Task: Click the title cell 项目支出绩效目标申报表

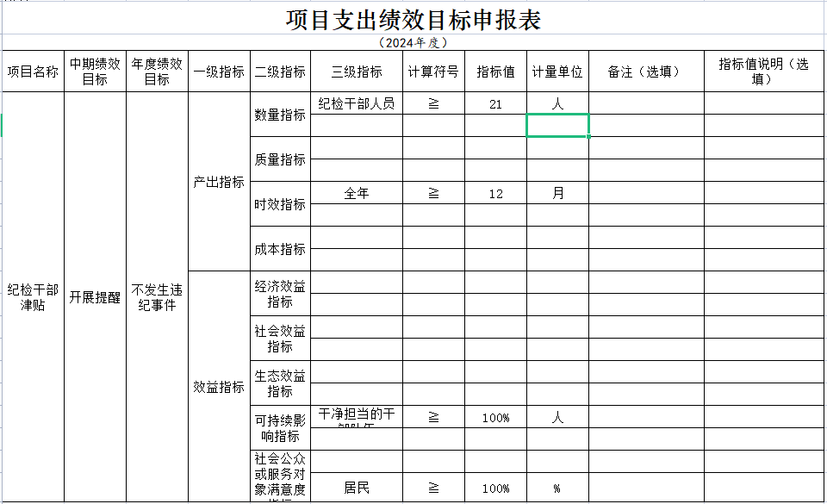Action: pyautogui.click(x=413, y=20)
